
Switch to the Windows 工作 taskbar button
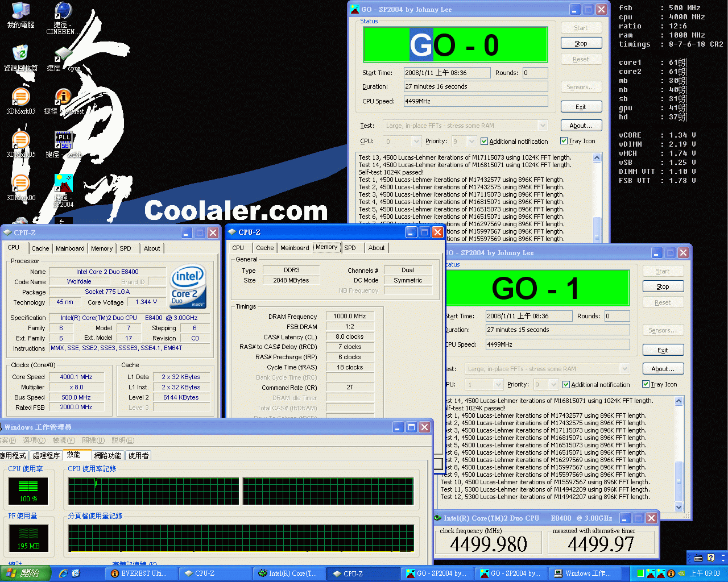point(586,573)
